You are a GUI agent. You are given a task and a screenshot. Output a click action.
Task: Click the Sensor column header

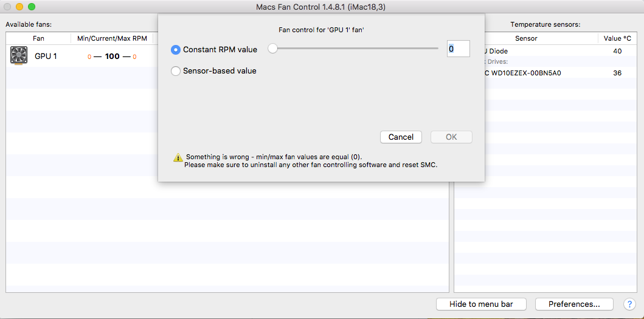[x=526, y=39]
